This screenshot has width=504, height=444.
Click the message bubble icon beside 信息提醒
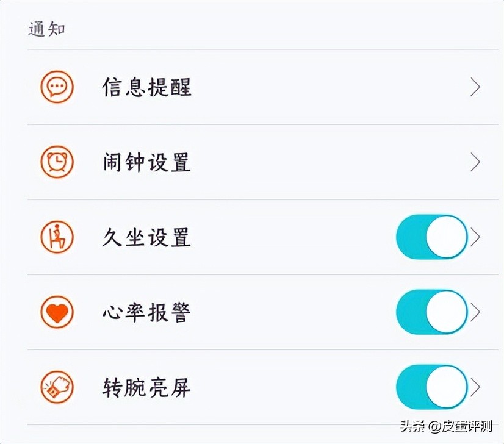point(57,87)
